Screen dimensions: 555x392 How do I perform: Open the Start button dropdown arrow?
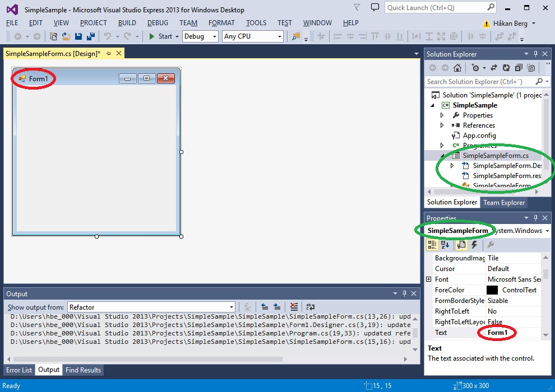tap(177, 36)
